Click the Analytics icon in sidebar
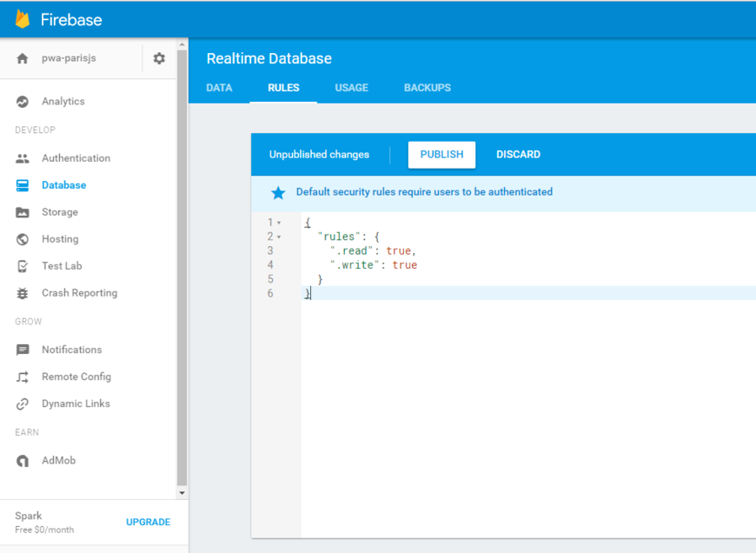 (23, 102)
